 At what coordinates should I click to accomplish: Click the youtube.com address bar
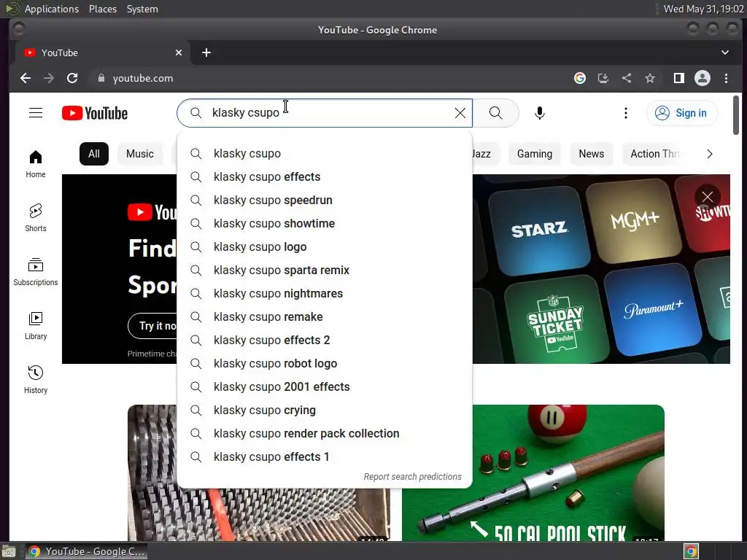pyautogui.click(x=329, y=78)
